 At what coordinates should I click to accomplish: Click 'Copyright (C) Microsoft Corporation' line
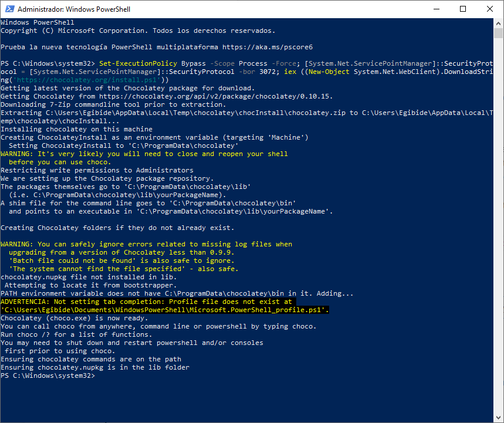click(x=138, y=31)
